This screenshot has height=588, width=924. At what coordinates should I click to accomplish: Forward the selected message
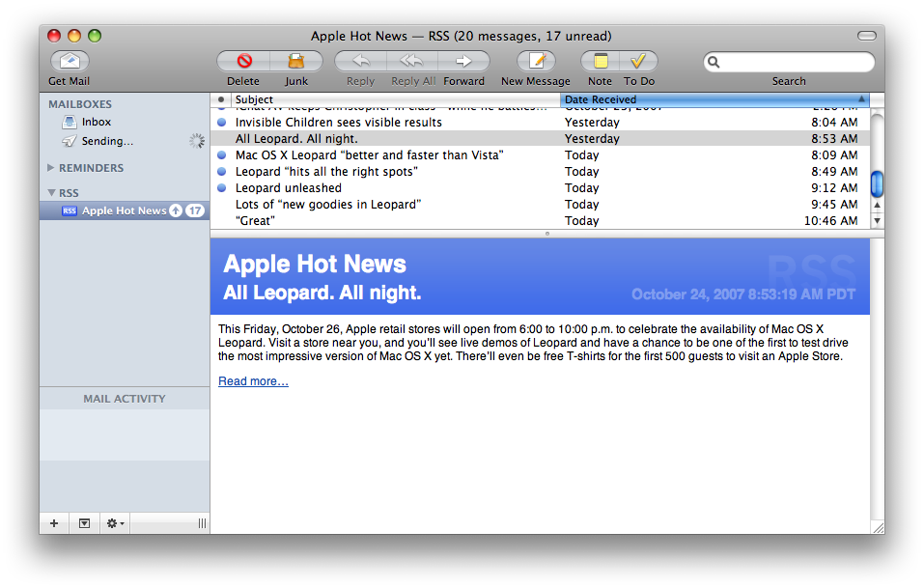click(x=463, y=61)
